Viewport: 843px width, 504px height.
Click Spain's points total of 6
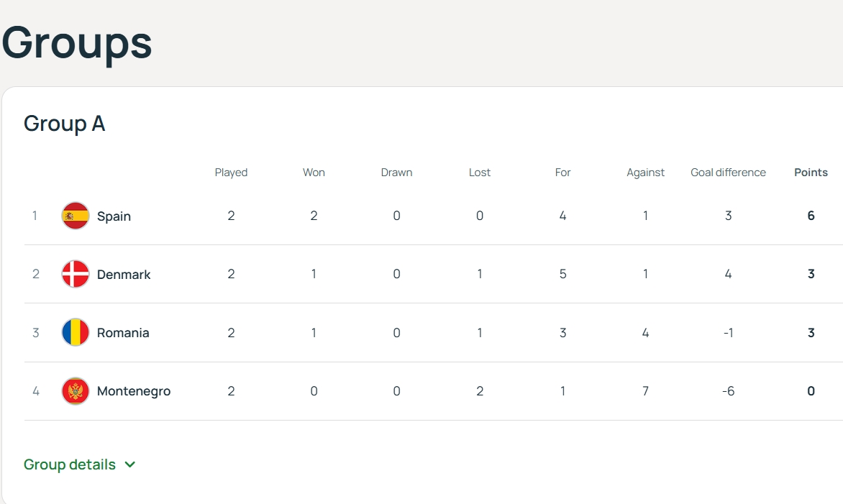coord(811,216)
